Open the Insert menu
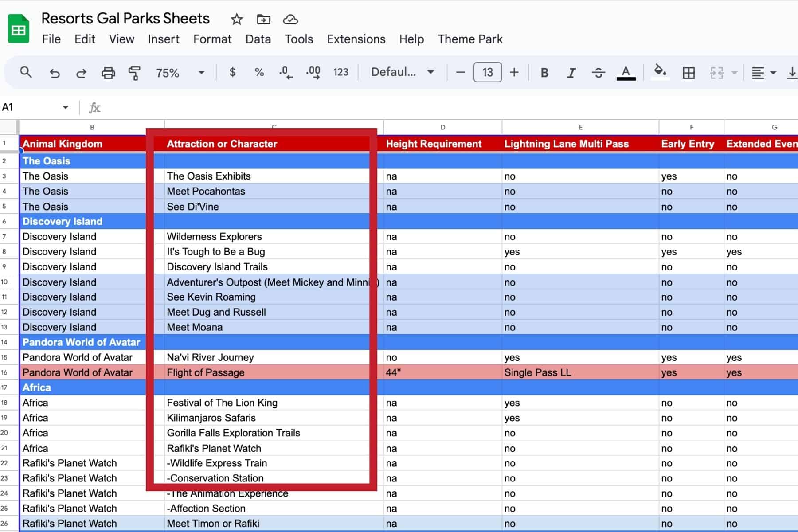The image size is (798, 532). click(x=164, y=39)
